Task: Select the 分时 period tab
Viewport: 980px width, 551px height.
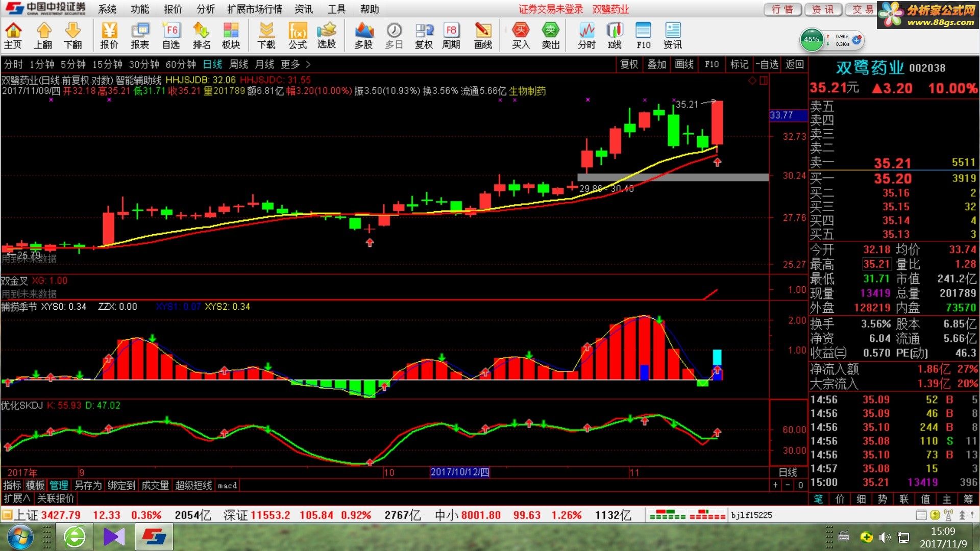Action: click(13, 64)
